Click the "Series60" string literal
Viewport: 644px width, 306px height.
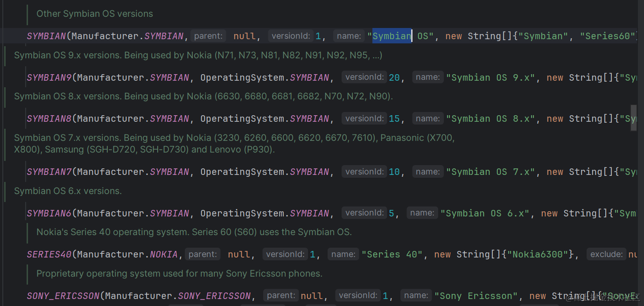(608, 36)
